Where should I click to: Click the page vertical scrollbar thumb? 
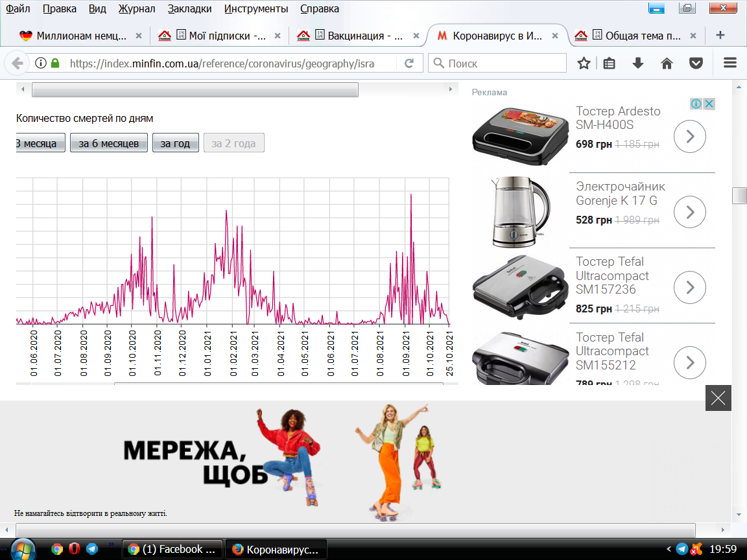(x=739, y=196)
